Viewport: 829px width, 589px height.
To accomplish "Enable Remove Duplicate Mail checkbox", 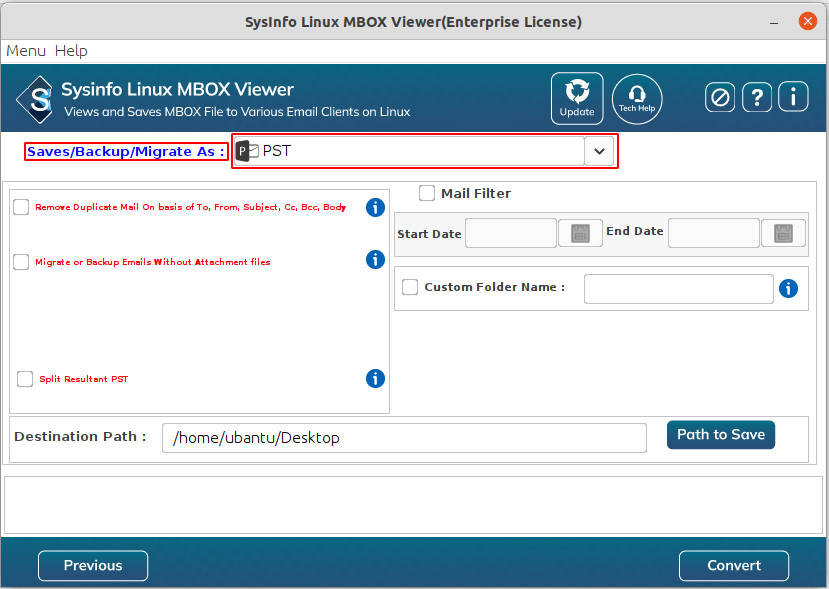I will click(x=21, y=207).
